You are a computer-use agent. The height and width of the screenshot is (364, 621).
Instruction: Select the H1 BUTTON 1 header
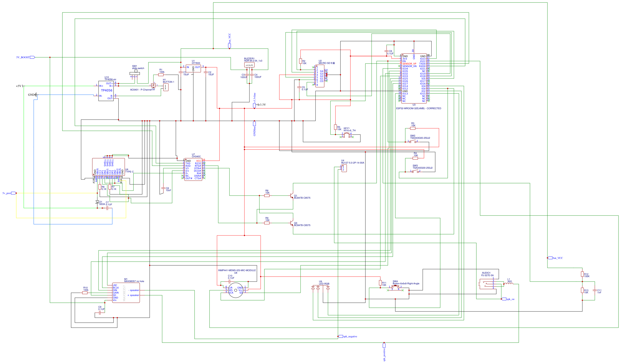[x=166, y=87]
